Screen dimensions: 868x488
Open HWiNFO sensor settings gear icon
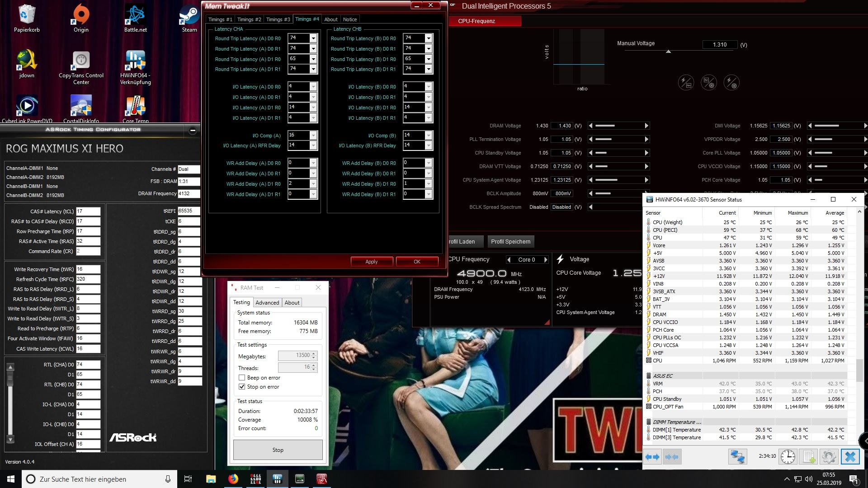tap(829, 456)
